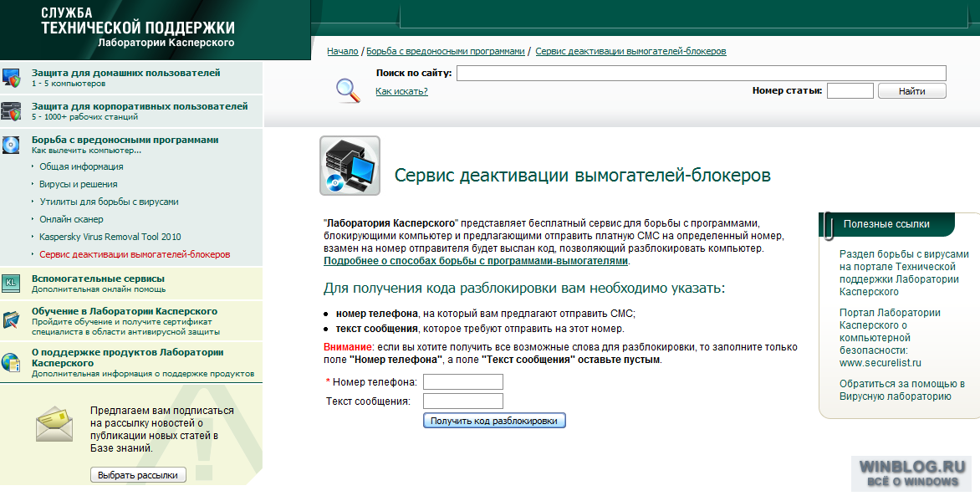980x501 pixels.
Task: Click the Сервис деактивации вымогателей-блокеров page heading
Action: coord(583,175)
